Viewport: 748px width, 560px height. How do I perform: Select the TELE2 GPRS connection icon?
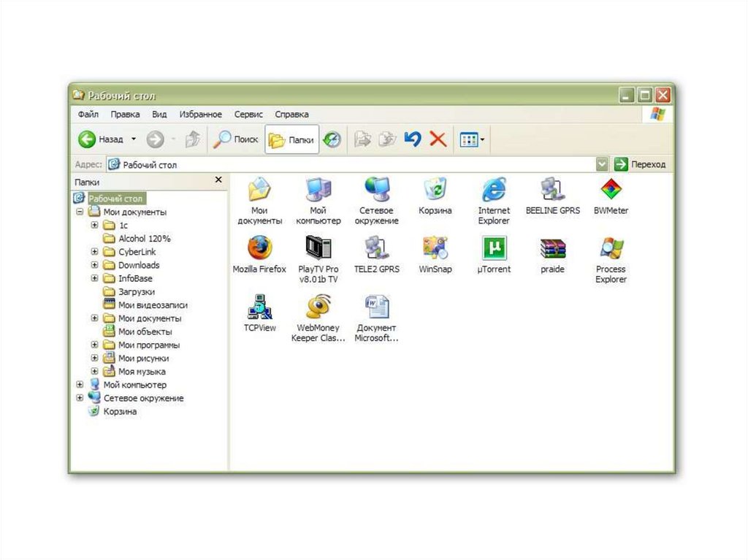(x=376, y=248)
